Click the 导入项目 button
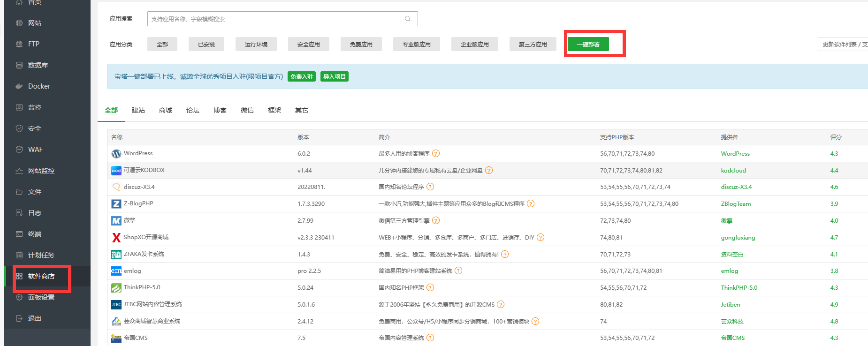 click(335, 76)
